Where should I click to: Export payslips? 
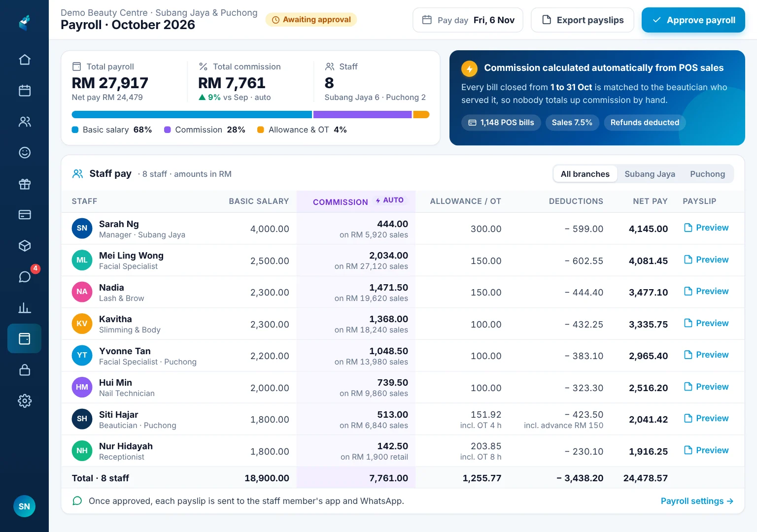click(583, 20)
